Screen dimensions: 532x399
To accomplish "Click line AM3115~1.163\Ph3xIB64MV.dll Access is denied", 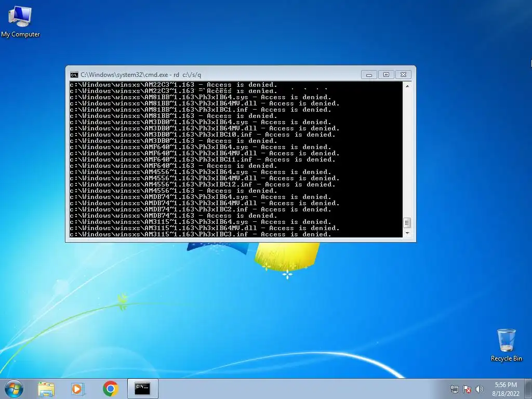I will coord(205,228).
